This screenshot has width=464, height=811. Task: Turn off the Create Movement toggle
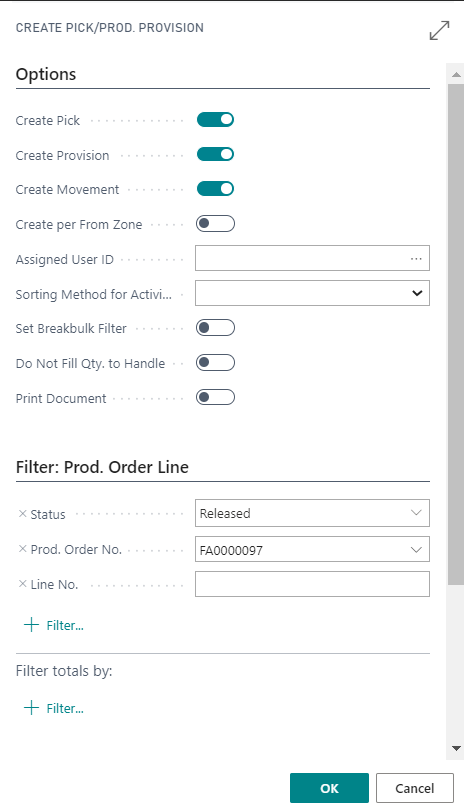pyautogui.click(x=215, y=188)
